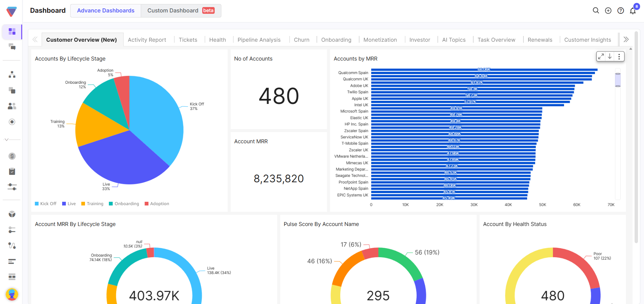Open notifications with the bell icon

tap(633, 10)
